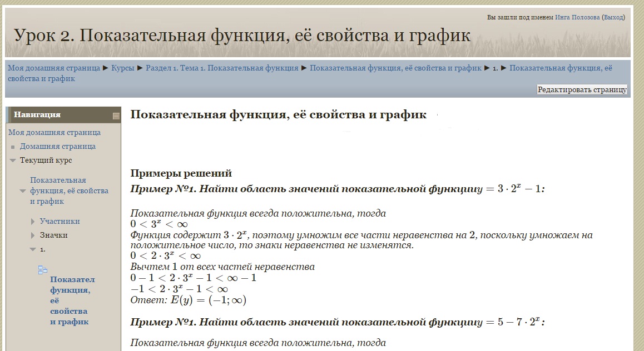The width and height of the screenshot is (644, 351).
Task: Collapse the Навигация block with its minus icon
Action: [x=116, y=116]
